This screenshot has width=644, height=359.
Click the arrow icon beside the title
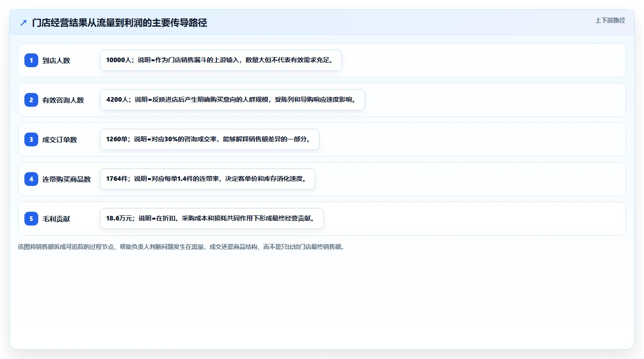click(23, 23)
